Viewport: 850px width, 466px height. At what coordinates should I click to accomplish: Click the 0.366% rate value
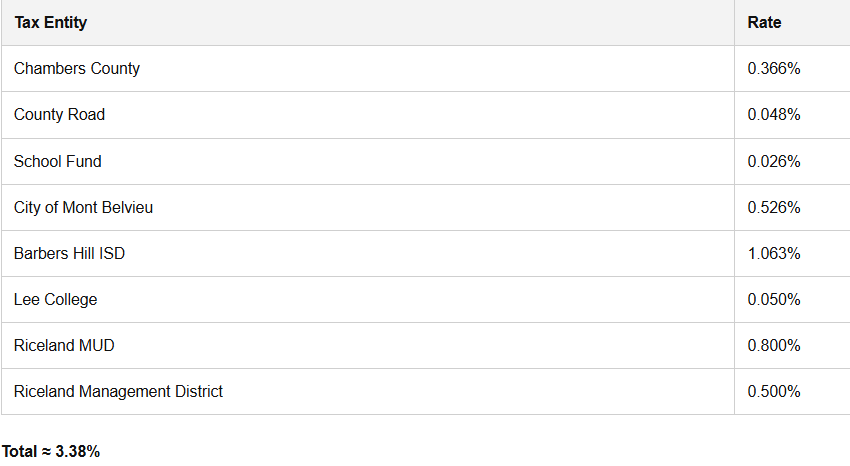774,68
